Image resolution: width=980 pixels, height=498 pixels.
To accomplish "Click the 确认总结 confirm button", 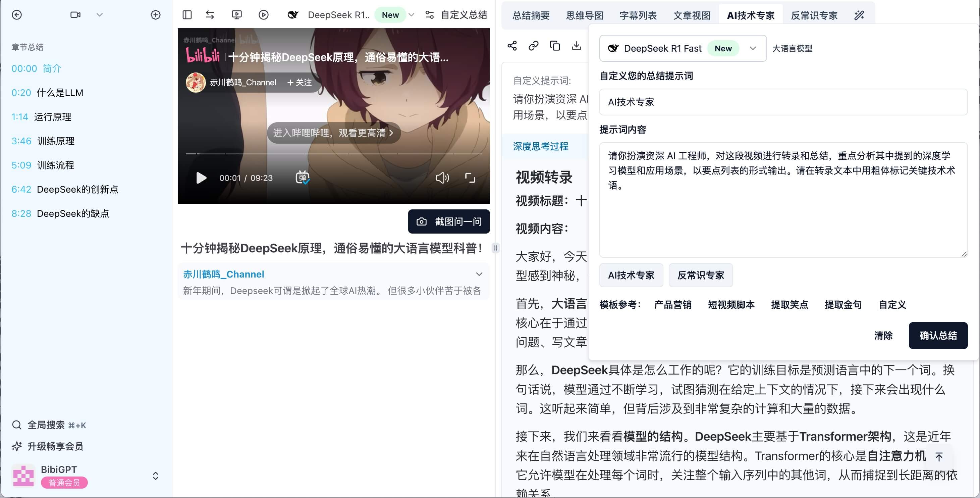I will 939,335.
